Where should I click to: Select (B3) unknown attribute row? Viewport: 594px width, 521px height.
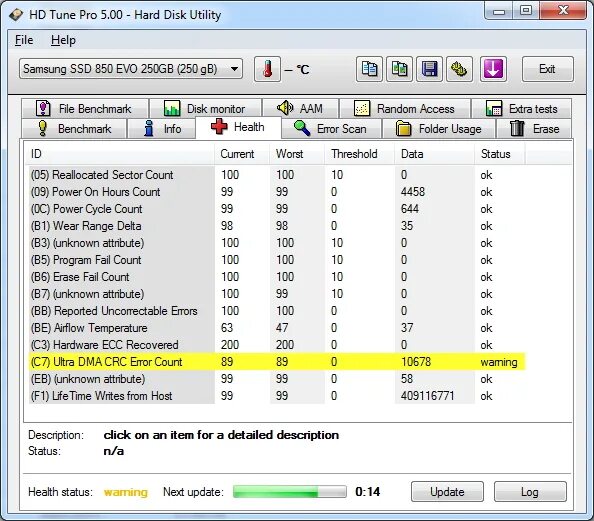(x=277, y=243)
